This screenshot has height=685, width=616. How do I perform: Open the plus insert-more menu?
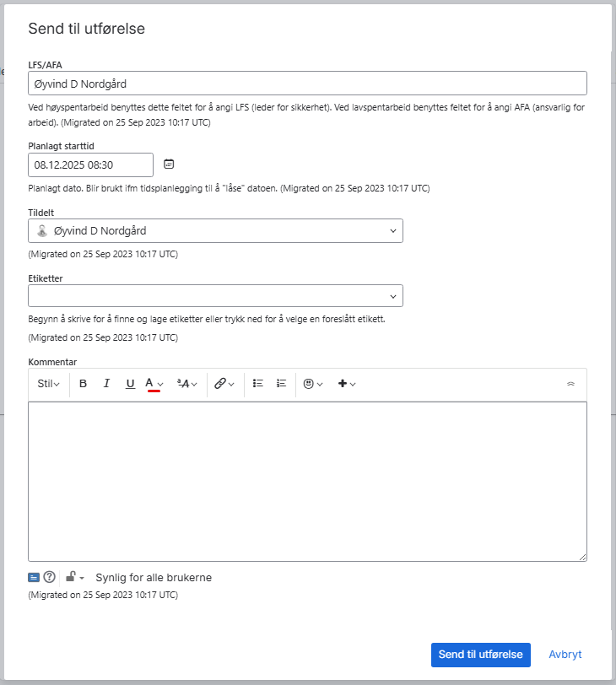point(347,384)
